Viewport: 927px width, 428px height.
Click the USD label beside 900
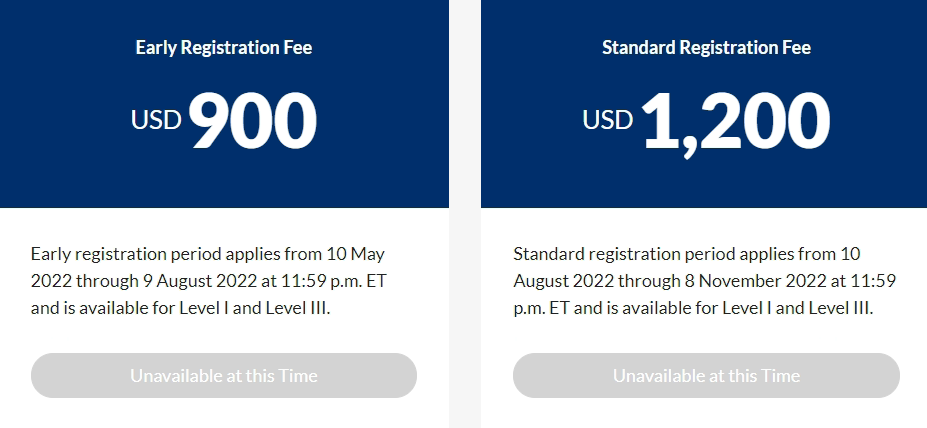(156, 121)
